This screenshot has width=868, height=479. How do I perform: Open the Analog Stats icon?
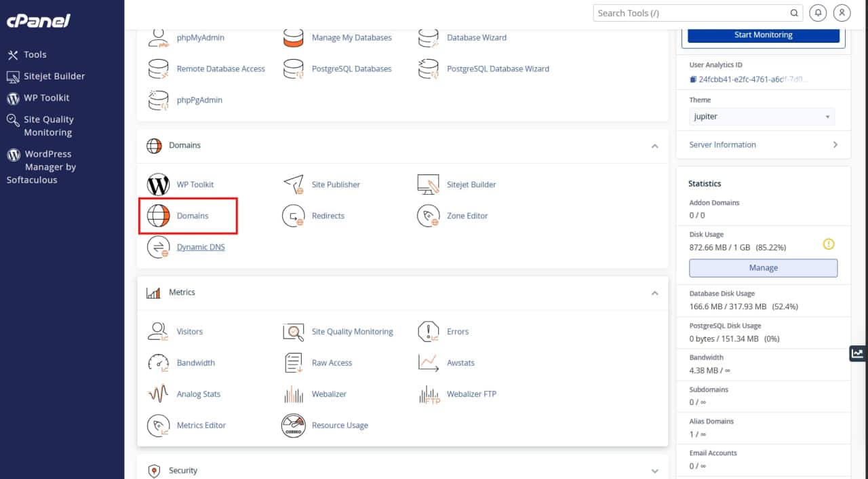tap(158, 394)
